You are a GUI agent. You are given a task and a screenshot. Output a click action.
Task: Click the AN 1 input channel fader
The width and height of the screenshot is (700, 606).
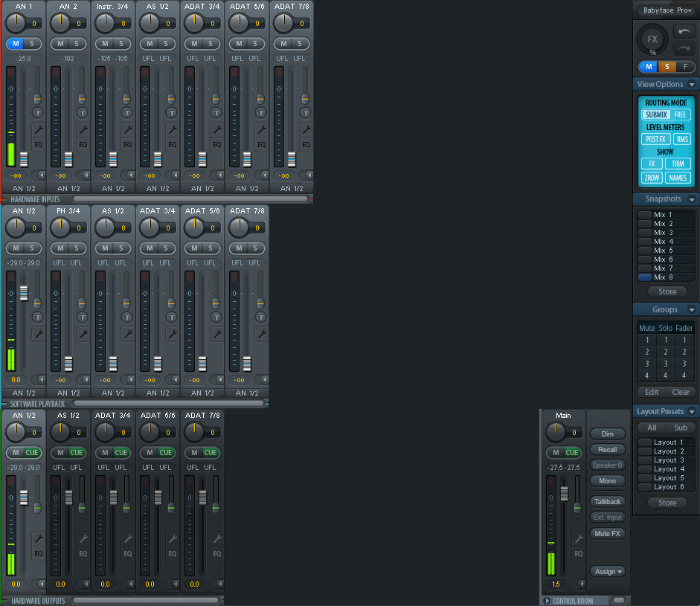pos(24,159)
